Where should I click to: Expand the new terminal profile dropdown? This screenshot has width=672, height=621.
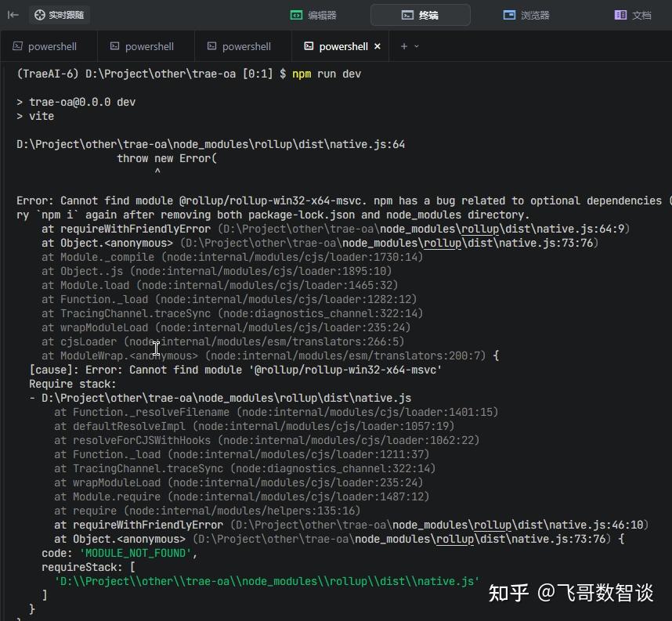pyautogui.click(x=417, y=46)
